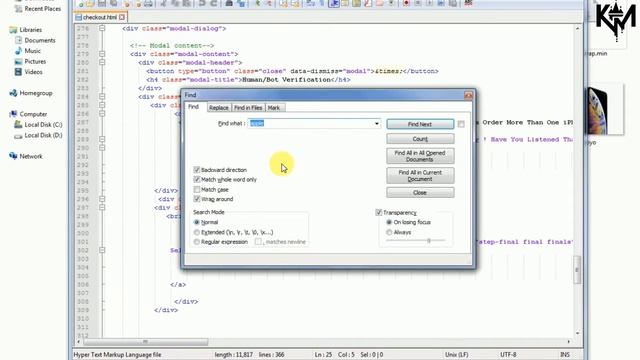Click the editor's vertical scrollbar down arrow
The image size is (640, 360).
tap(577, 333)
